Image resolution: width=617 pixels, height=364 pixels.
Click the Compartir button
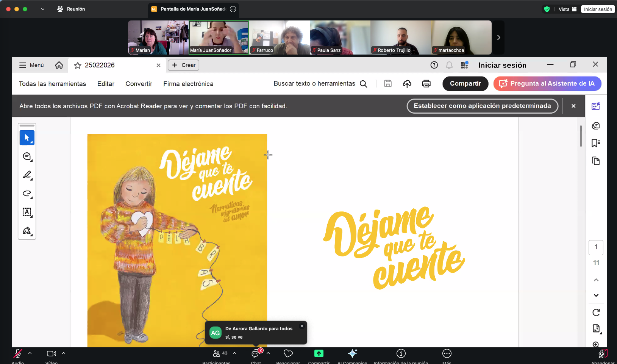(x=465, y=84)
